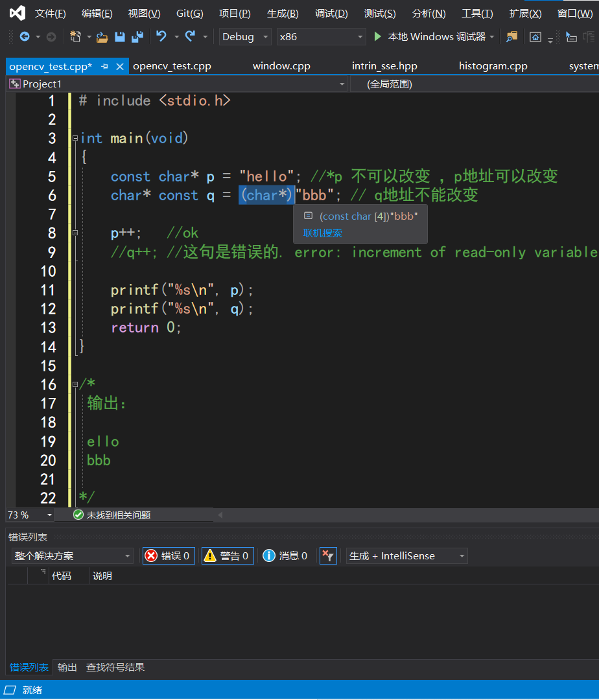切换到底部的输出面板
This screenshot has height=700, width=599.
[x=67, y=667]
